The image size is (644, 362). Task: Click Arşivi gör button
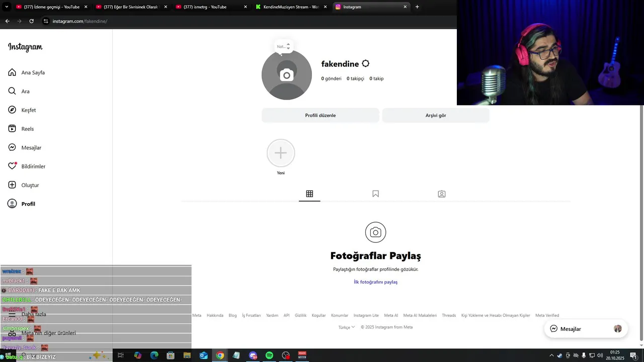point(436,115)
